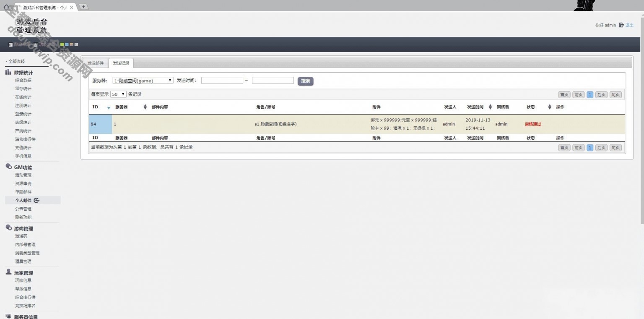
Task: Click the 游戏管理 section icon
Action: [x=8, y=227]
